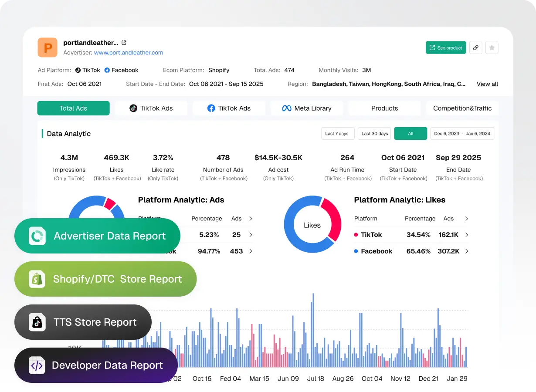This screenshot has height=392, width=536.
Task: Select the Last 30 days filter
Action: 374,133
